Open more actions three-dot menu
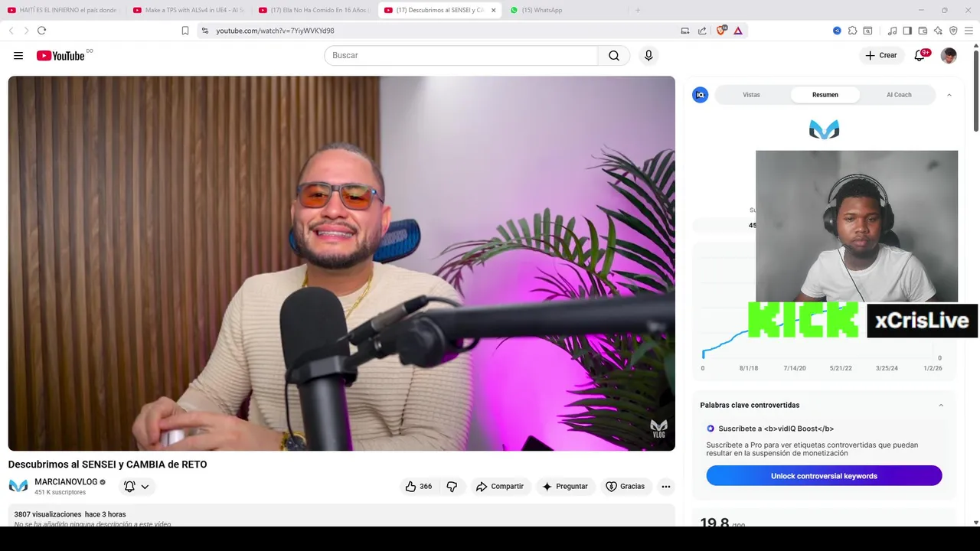Screen dimensions: 980x551 pyautogui.click(x=666, y=487)
